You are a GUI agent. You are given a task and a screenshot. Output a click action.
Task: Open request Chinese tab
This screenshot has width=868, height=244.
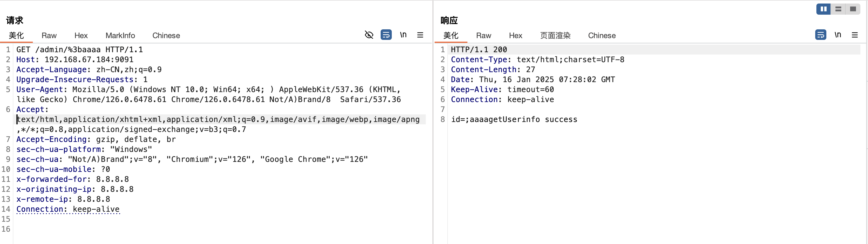point(166,35)
